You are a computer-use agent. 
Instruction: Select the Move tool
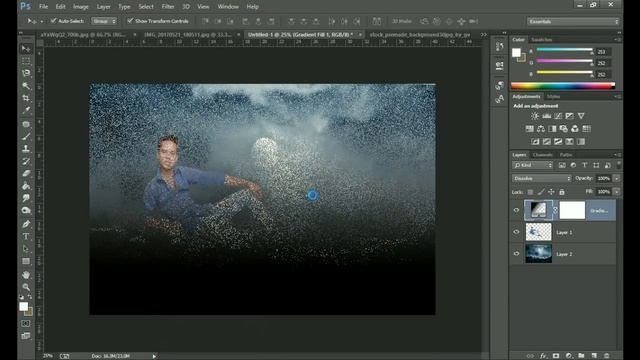(26, 49)
